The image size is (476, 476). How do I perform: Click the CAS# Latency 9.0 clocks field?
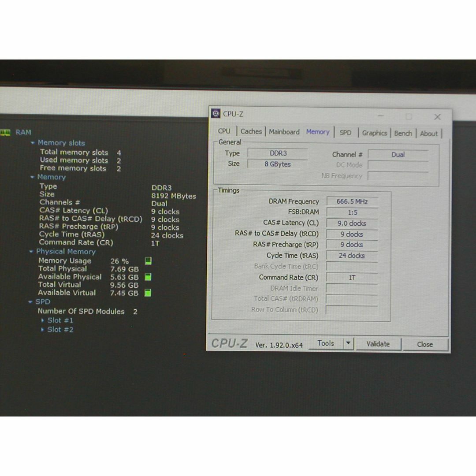click(x=352, y=223)
